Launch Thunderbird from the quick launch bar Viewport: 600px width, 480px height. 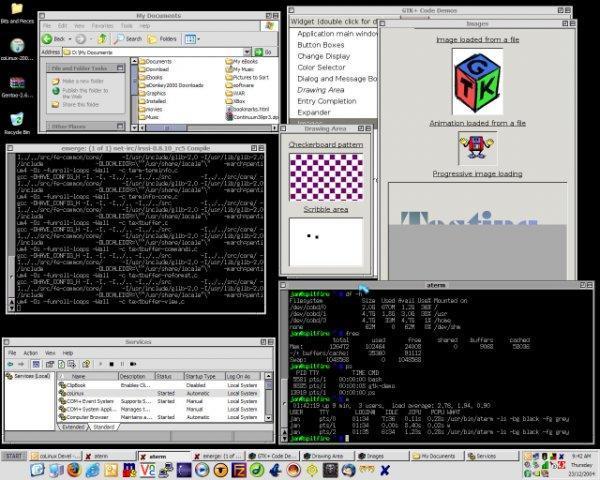coord(348,470)
